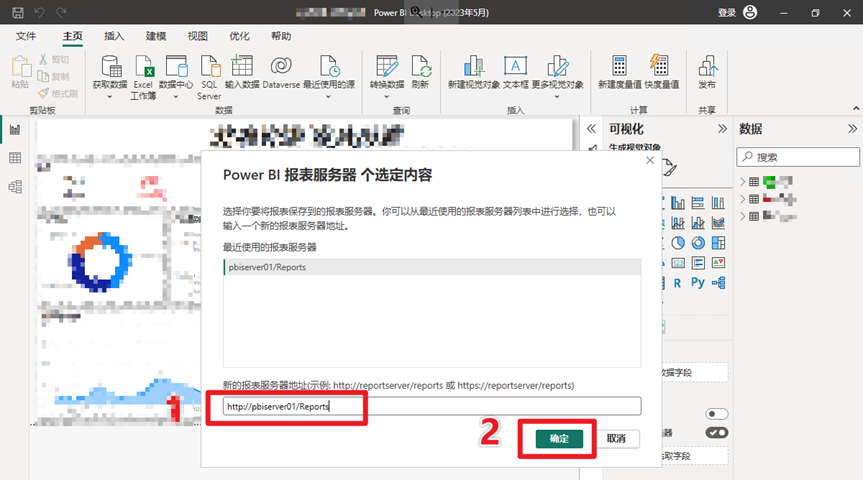Open the File (文件) menu
The height and width of the screenshot is (480, 863).
[26, 36]
